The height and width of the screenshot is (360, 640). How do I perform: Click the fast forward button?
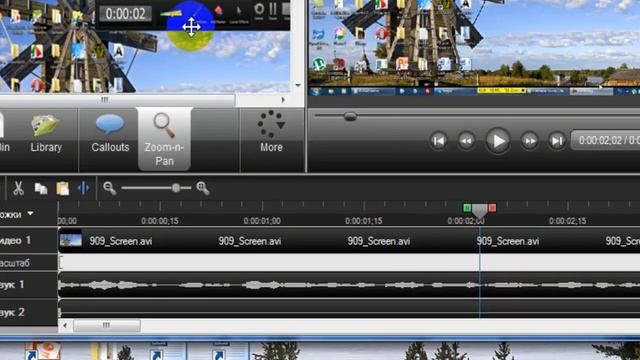[529, 141]
